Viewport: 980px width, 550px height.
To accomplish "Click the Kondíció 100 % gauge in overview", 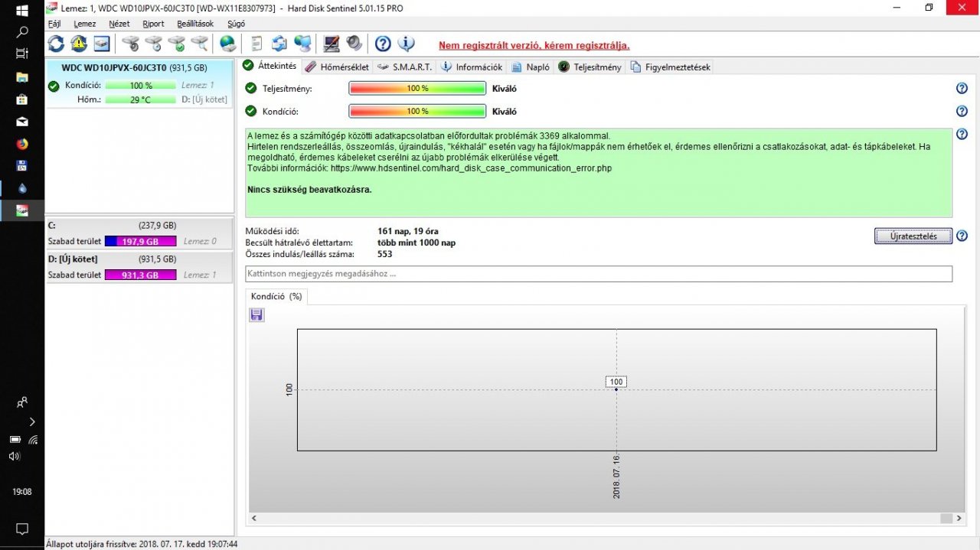I will pos(417,112).
